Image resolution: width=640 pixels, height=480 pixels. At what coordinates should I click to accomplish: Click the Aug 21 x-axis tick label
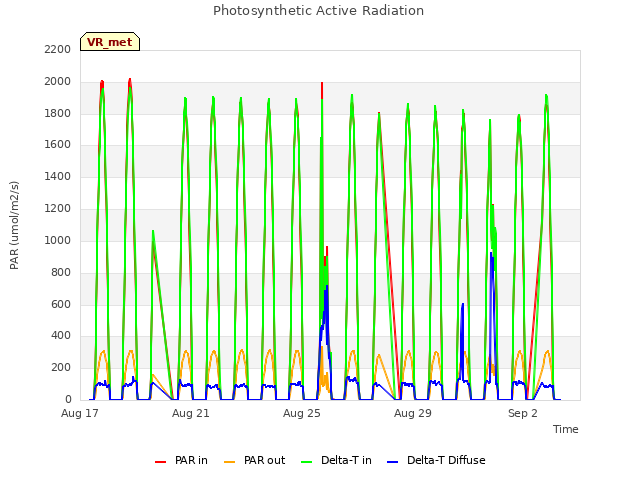[191, 413]
